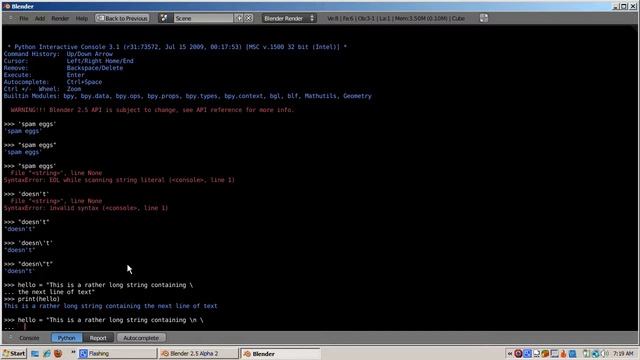This screenshot has width=640, height=360.
Task: Click the scene statistics text in header
Action: point(396,18)
